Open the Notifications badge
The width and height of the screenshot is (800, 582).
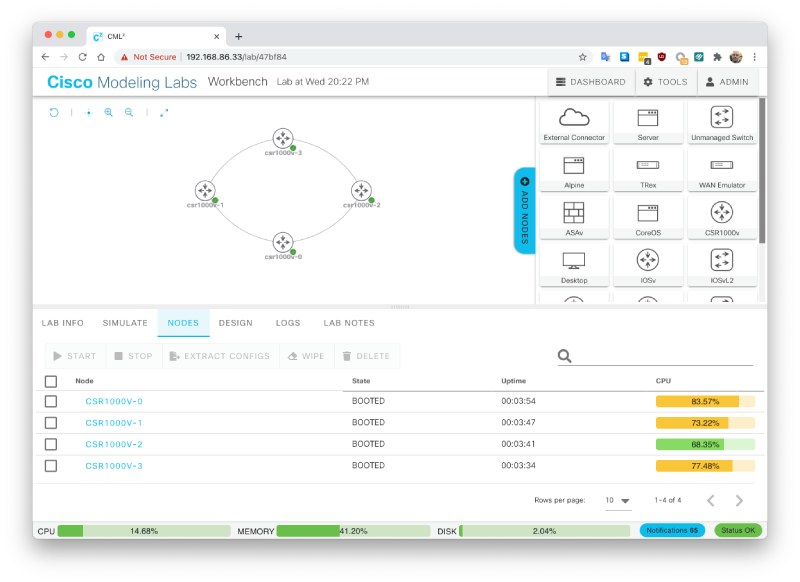[672, 530]
